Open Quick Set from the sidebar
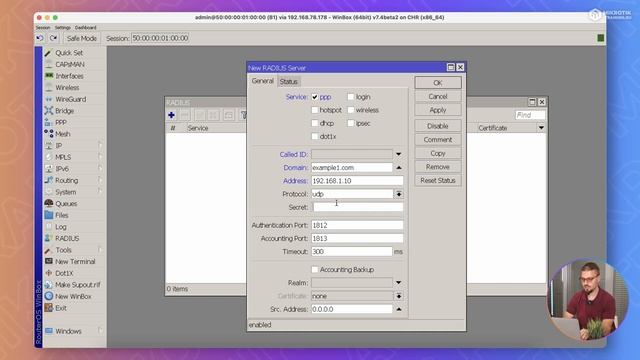640x360 pixels. coord(69,53)
